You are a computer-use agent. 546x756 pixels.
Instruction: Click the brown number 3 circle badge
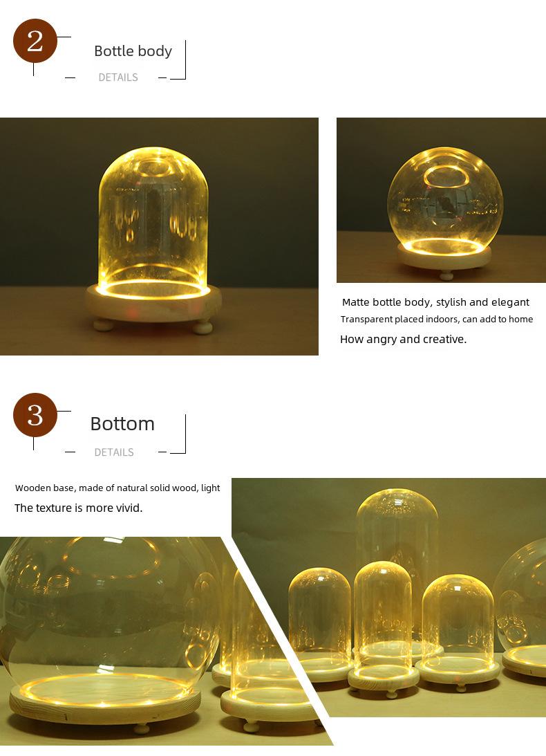[35, 415]
